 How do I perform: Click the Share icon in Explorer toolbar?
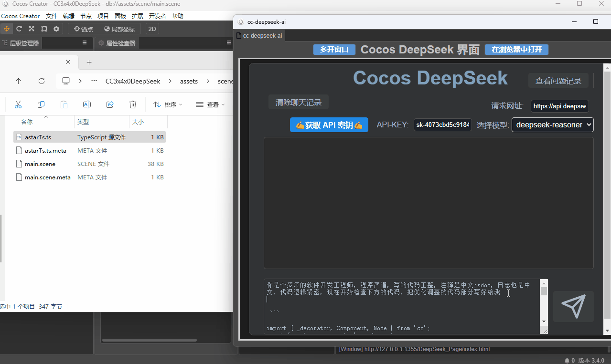pos(110,104)
